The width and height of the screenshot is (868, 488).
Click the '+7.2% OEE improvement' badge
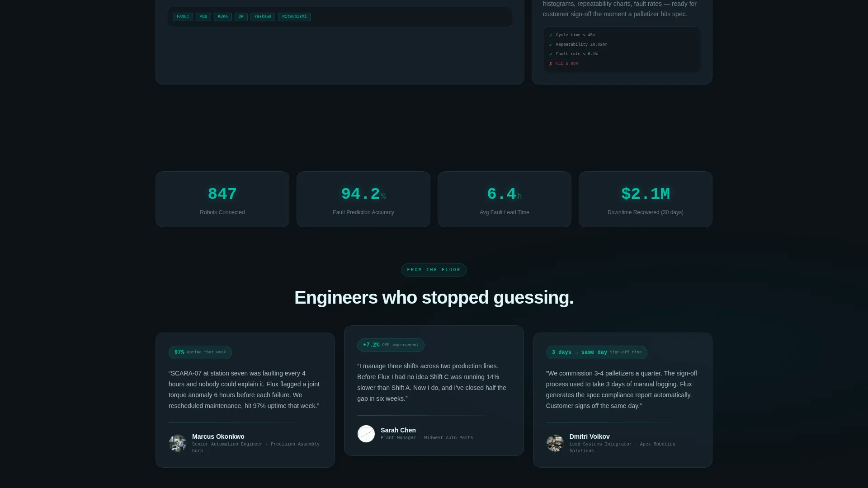coord(391,345)
